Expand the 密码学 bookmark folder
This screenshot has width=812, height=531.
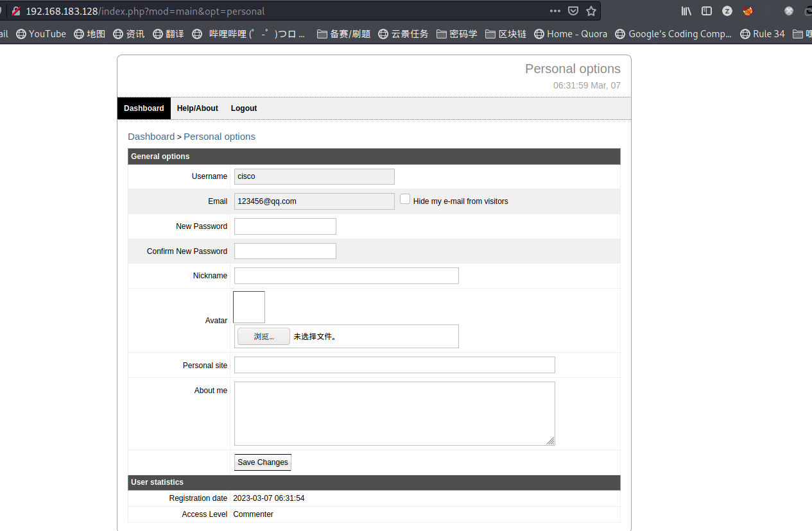[x=457, y=34]
